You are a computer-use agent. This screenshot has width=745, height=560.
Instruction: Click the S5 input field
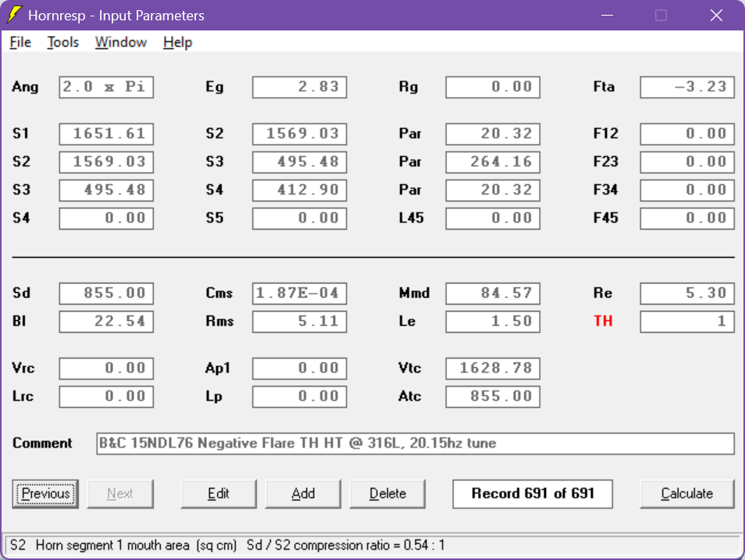[300, 218]
